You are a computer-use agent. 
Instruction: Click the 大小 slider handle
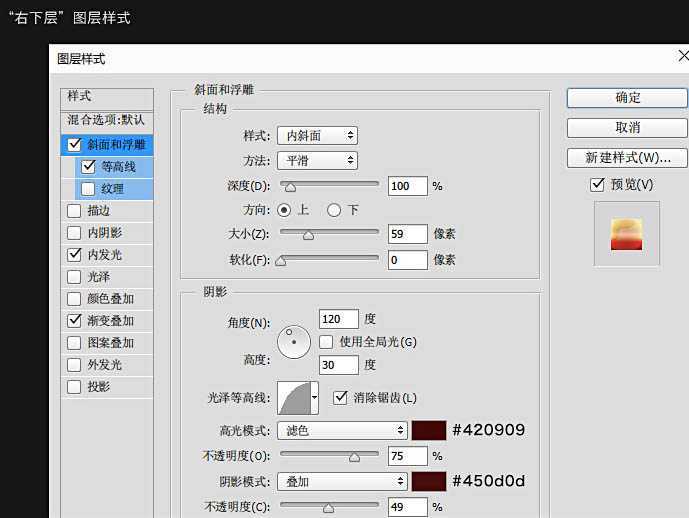tap(308, 235)
